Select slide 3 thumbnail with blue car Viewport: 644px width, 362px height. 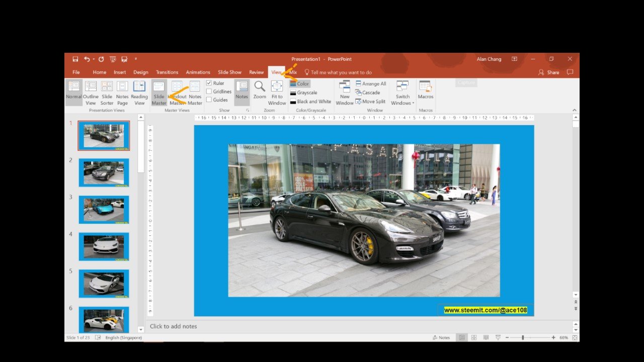point(104,210)
